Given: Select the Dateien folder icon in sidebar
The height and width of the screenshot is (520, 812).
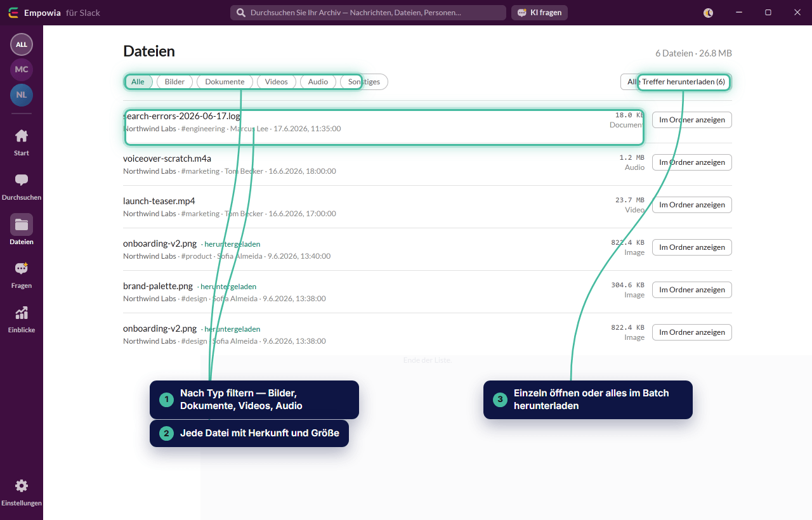Looking at the screenshot, I should coord(22,224).
